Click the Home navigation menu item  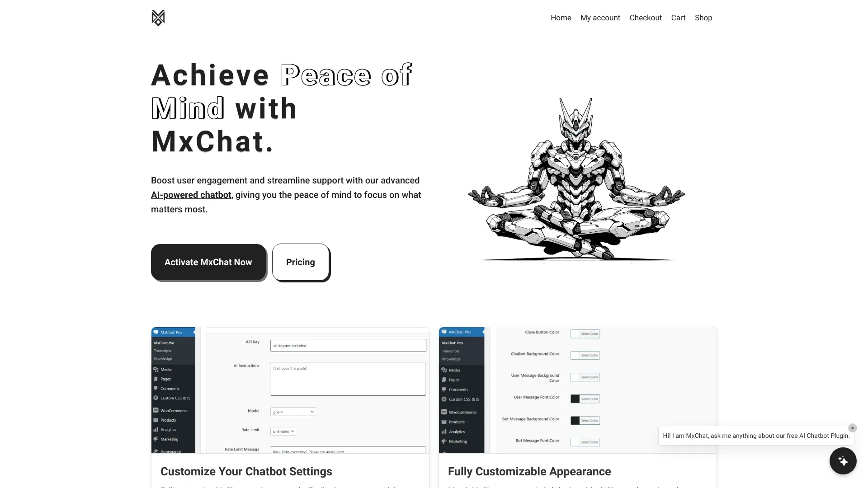point(561,17)
